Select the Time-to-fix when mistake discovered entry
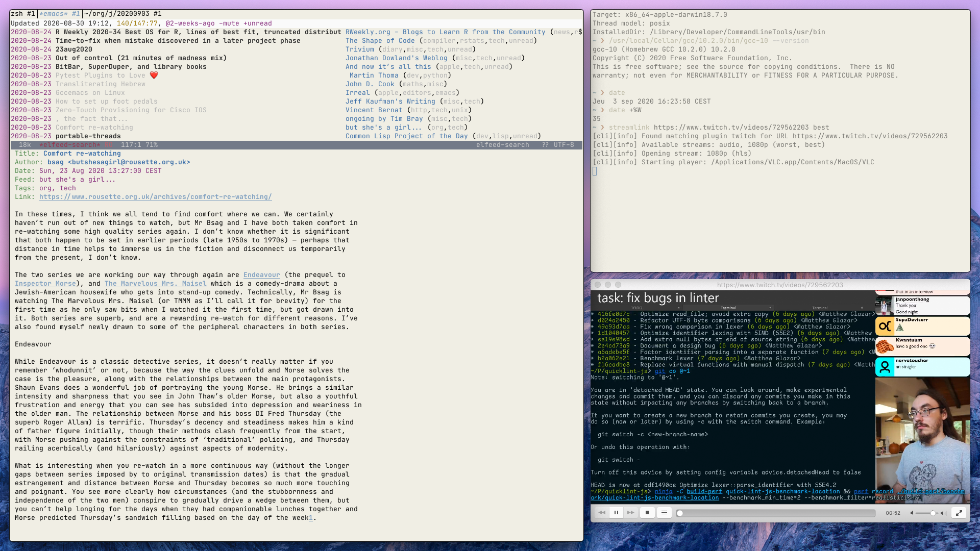Screen dimensions: 980x551 [x=178, y=41]
